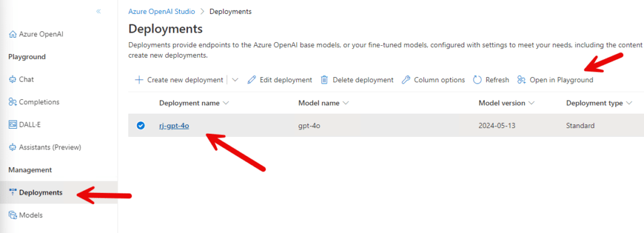Image resolution: width=644 pixels, height=233 pixels.
Task: Click the Azure OpenAI Studio breadcrumb link
Action: 162,11
